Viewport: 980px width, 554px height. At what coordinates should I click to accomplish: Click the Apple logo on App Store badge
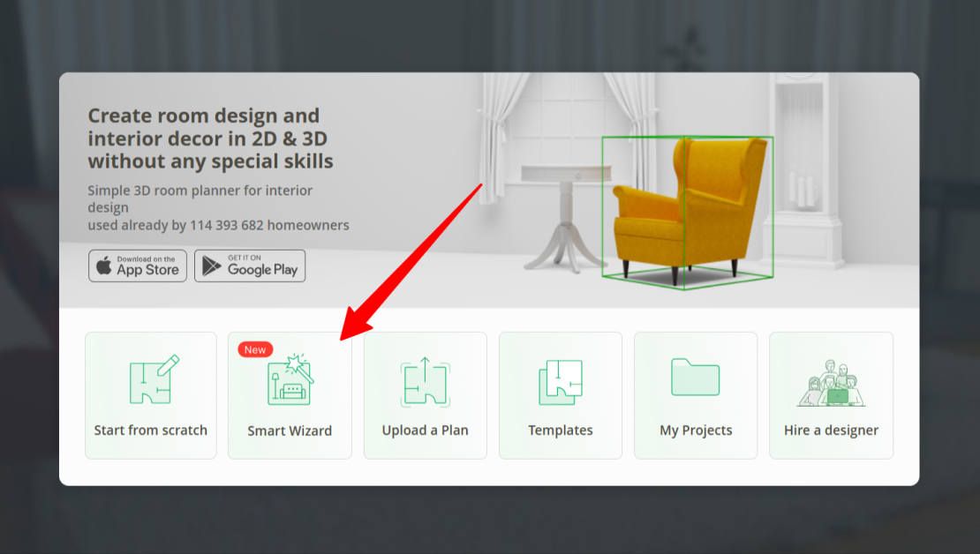coord(104,266)
